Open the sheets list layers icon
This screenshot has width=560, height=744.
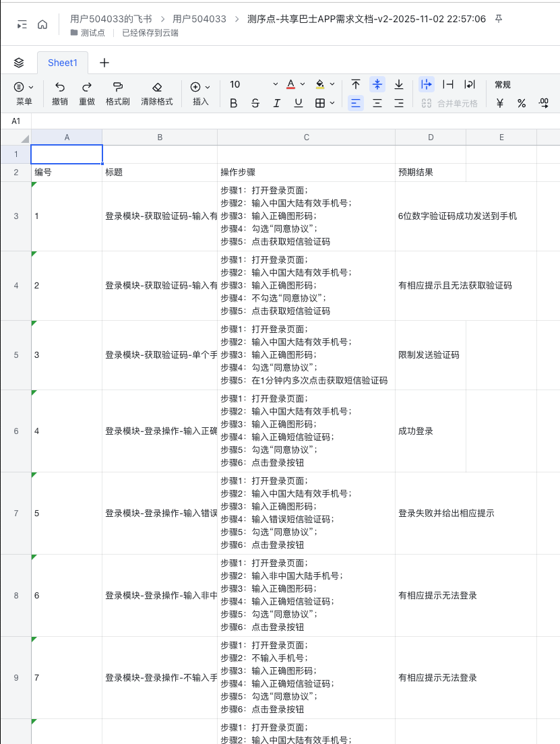(x=18, y=63)
